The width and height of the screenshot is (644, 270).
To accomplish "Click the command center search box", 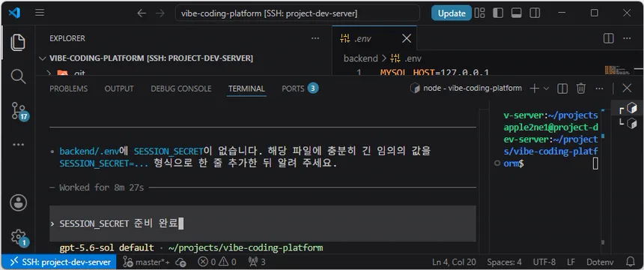I will pyautogui.click(x=298, y=13).
